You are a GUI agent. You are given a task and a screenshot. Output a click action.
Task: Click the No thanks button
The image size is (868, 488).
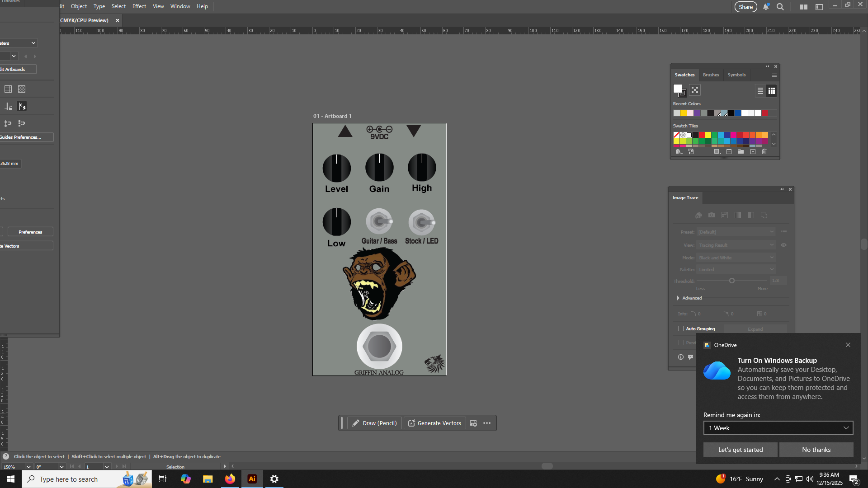(x=816, y=450)
